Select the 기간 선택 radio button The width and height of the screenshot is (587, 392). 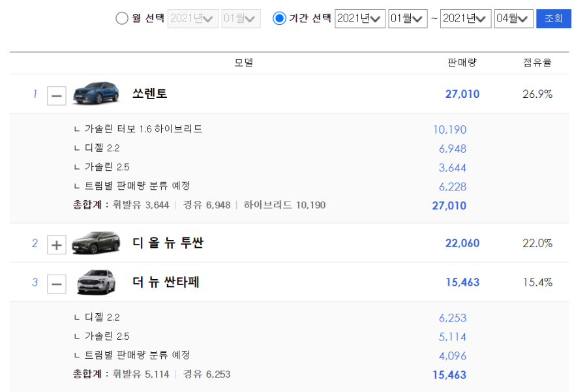279,18
